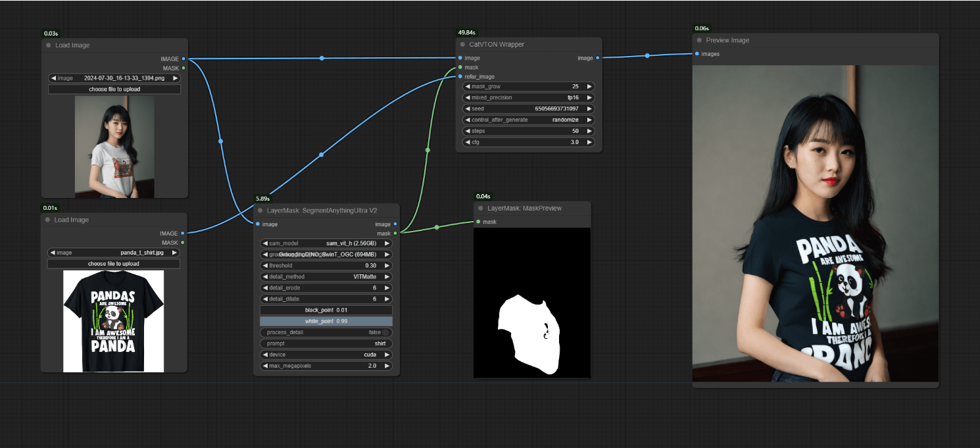Select the Preview Image title bar
The height and width of the screenshot is (448, 980).
pyautogui.click(x=816, y=40)
